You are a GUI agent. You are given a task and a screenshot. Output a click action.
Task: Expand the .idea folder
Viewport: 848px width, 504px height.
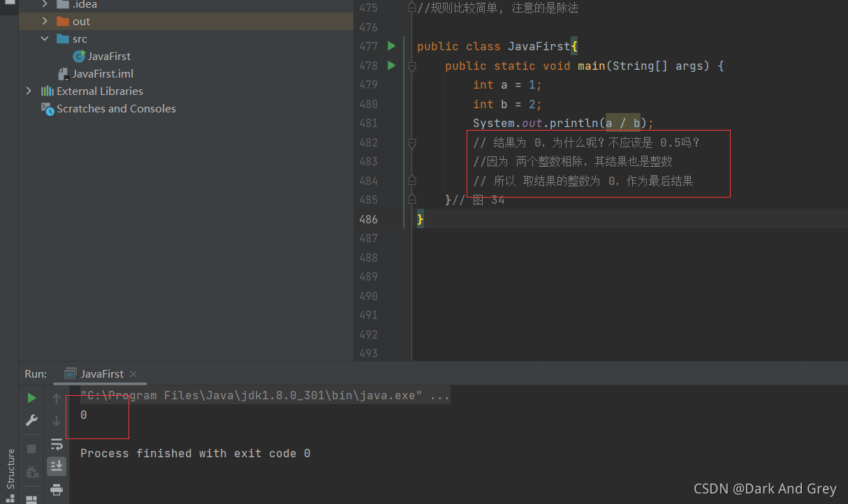click(45, 4)
